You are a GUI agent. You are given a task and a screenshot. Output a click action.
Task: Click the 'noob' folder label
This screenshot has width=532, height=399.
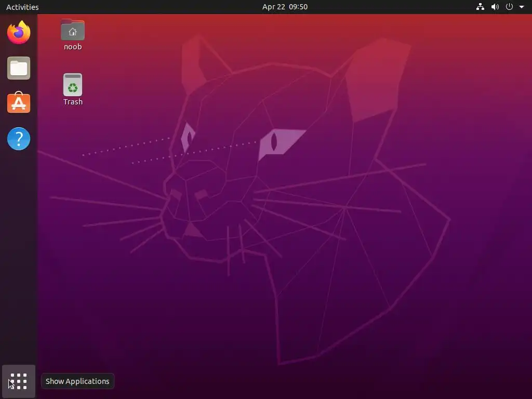click(x=73, y=47)
